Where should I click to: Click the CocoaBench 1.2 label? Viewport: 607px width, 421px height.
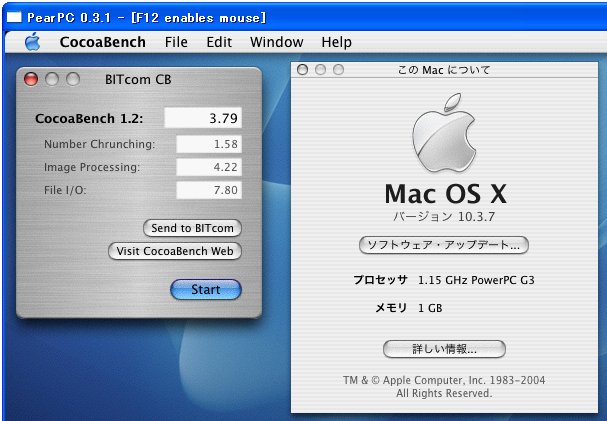pos(89,118)
